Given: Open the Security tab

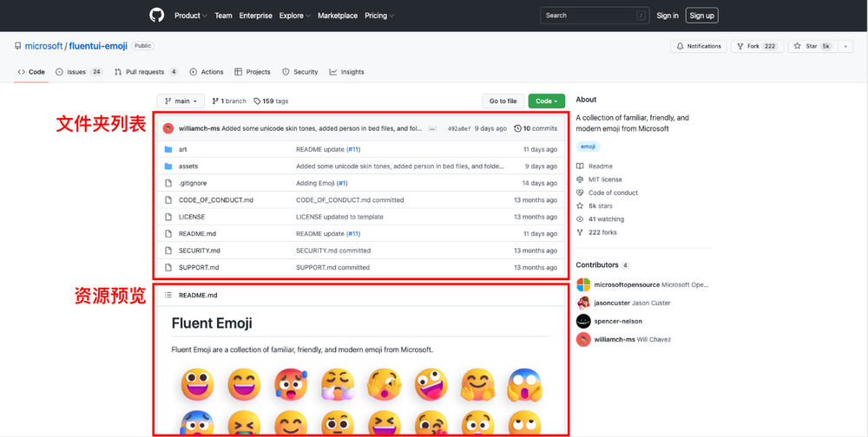Looking at the screenshot, I should (299, 72).
